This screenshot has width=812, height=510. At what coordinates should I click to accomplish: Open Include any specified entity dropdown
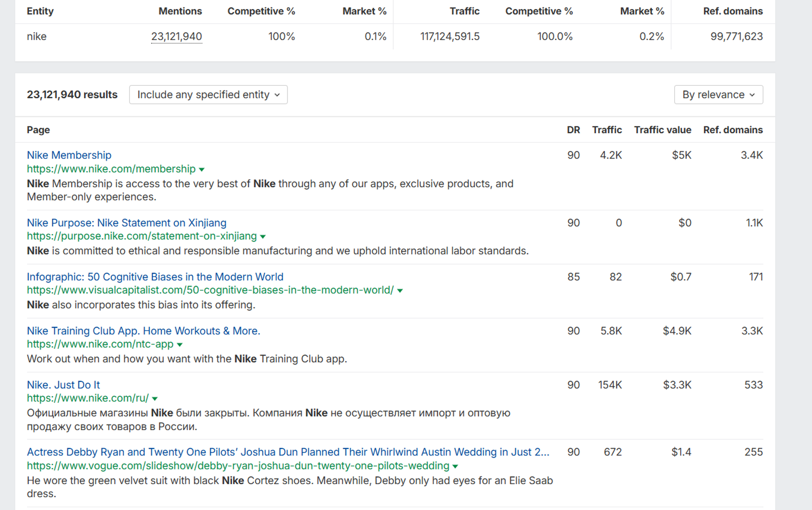[x=208, y=95]
